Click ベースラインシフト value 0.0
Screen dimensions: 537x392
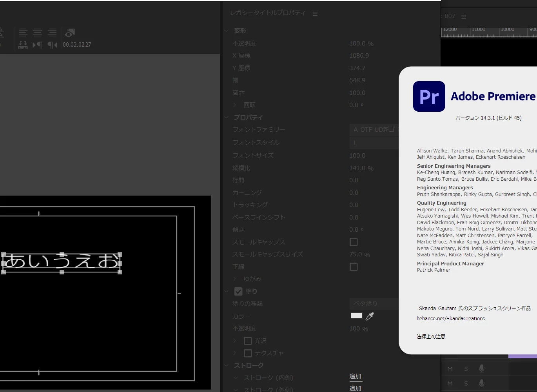pyautogui.click(x=354, y=218)
